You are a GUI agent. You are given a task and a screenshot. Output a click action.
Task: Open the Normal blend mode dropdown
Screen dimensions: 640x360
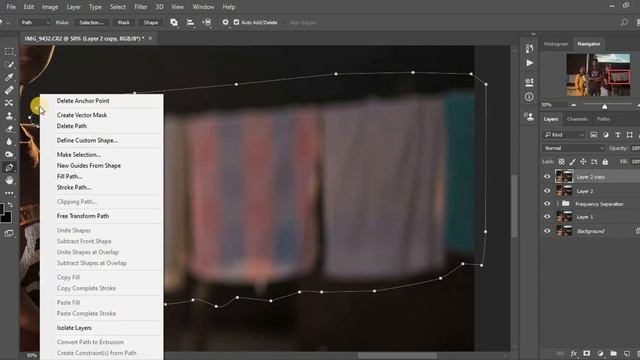[x=573, y=148]
